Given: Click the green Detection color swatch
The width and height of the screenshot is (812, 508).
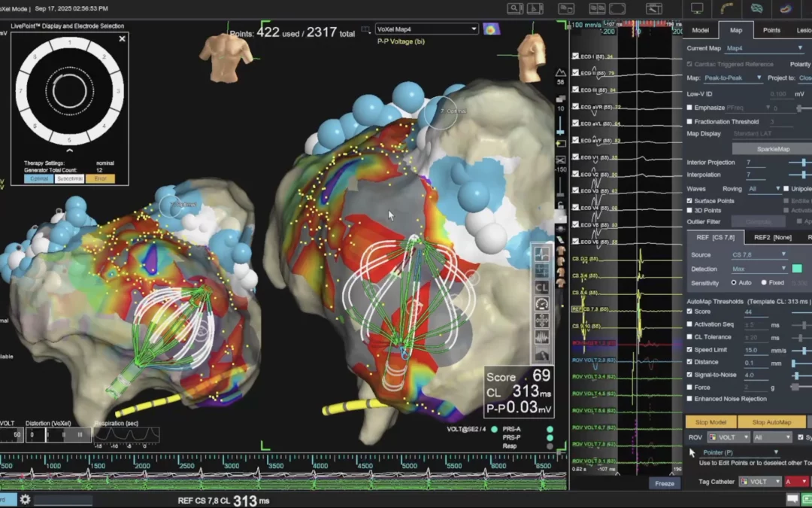Looking at the screenshot, I should pyautogui.click(x=797, y=269).
